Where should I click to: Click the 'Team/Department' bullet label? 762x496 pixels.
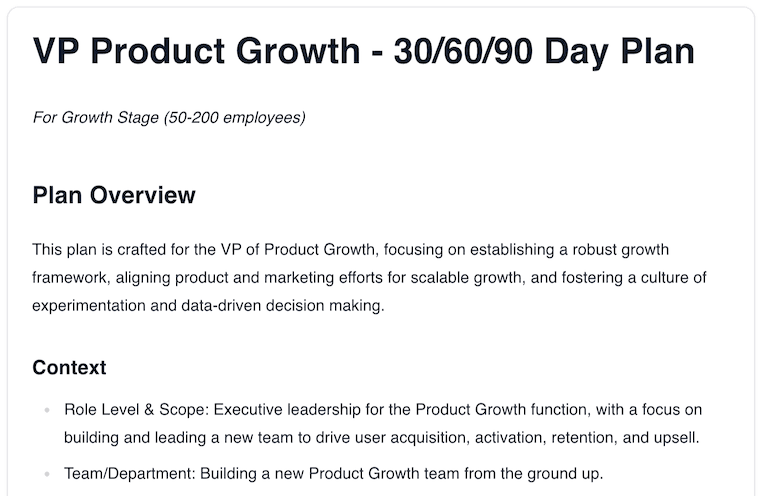pos(129,474)
